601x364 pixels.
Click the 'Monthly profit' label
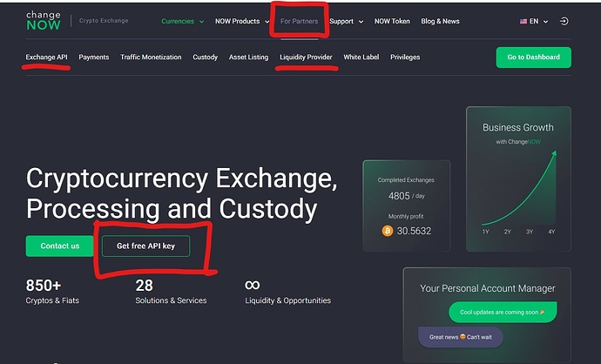(x=406, y=217)
